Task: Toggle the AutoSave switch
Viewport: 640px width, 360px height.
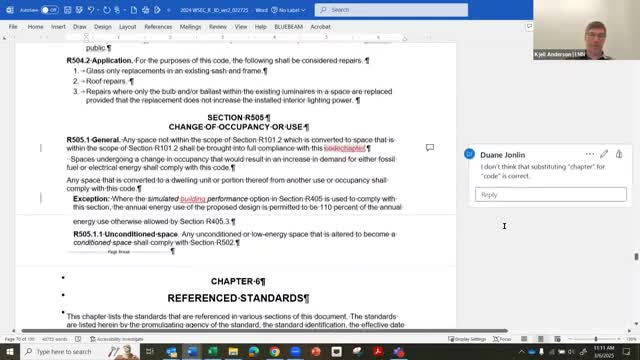Action: pyautogui.click(x=50, y=10)
